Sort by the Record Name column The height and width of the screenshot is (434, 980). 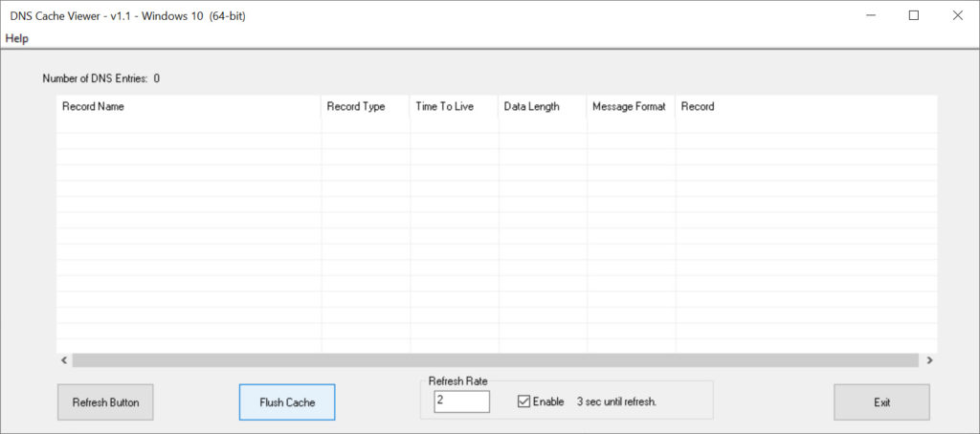(189, 107)
